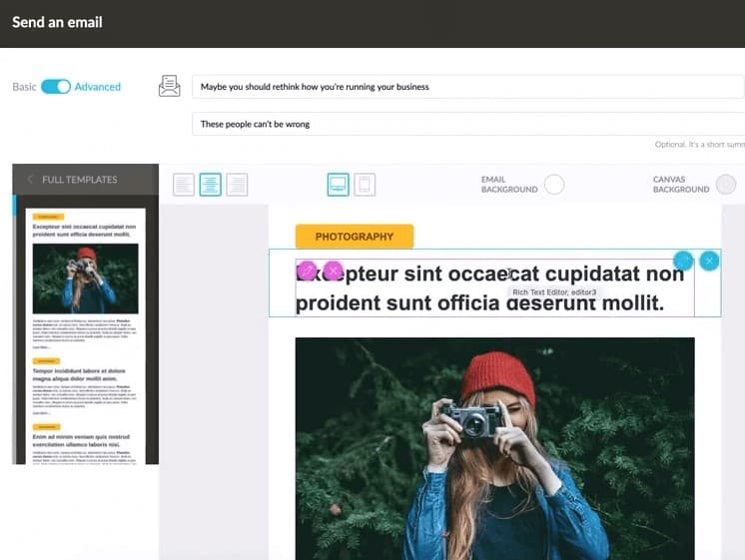This screenshot has height=560, width=745.
Task: Select the center-aligned email layout icon
Action: click(x=211, y=185)
